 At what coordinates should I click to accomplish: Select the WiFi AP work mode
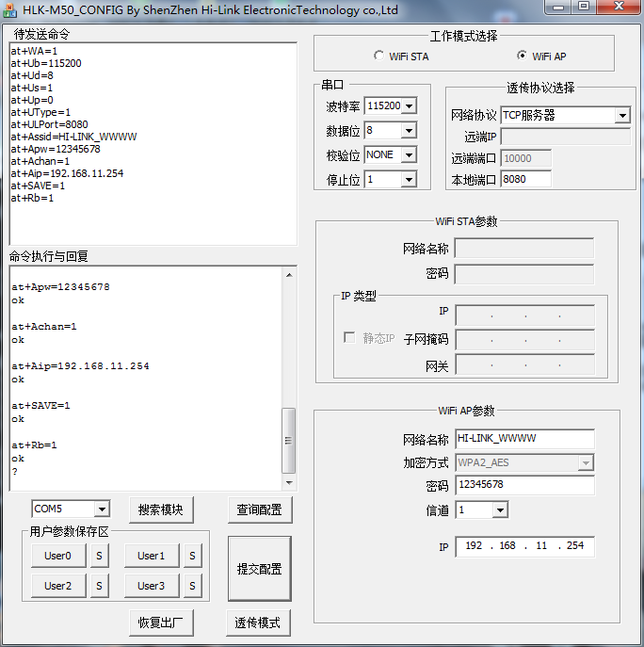coord(523,57)
